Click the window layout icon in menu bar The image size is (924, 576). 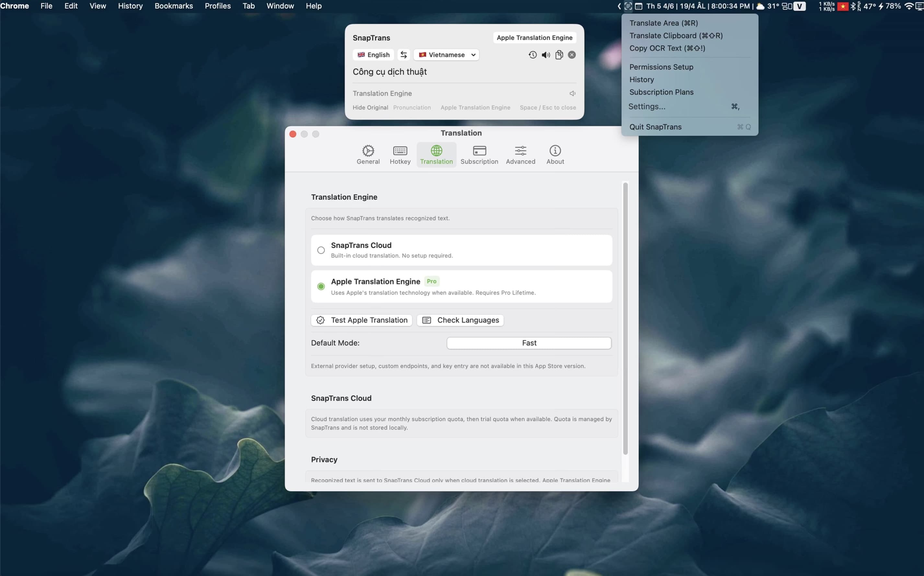coord(787,6)
